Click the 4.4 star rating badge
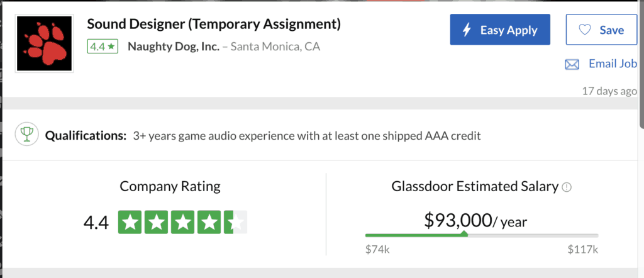Image resolution: width=644 pixels, height=278 pixels. click(x=103, y=47)
